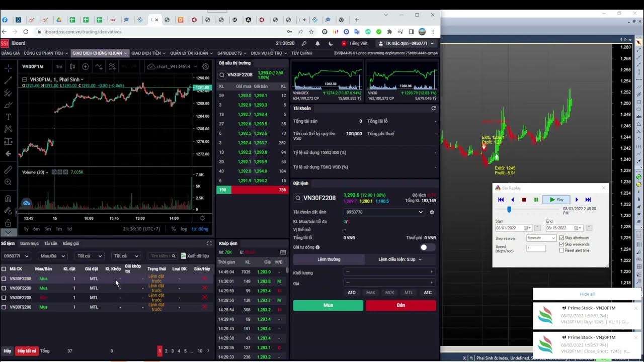Toggle Giá tự động switch
Viewport: 644px width, 362px height.
click(x=427, y=247)
